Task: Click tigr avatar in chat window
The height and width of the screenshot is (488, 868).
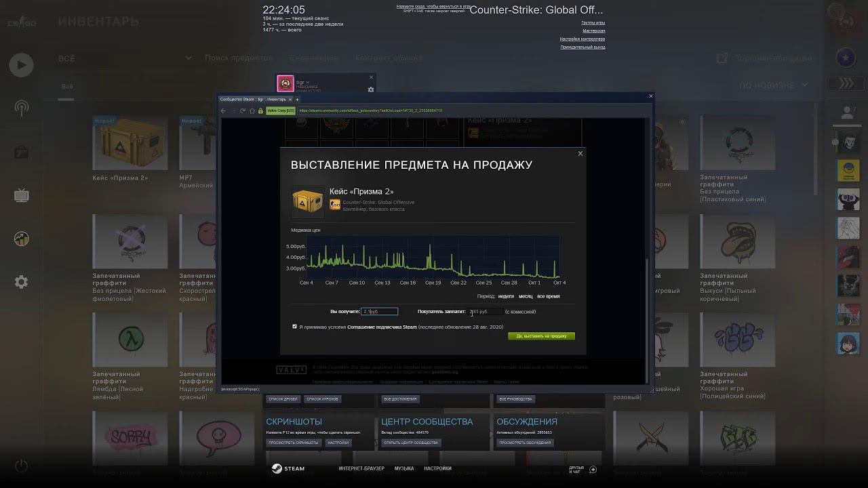Action: coord(285,83)
